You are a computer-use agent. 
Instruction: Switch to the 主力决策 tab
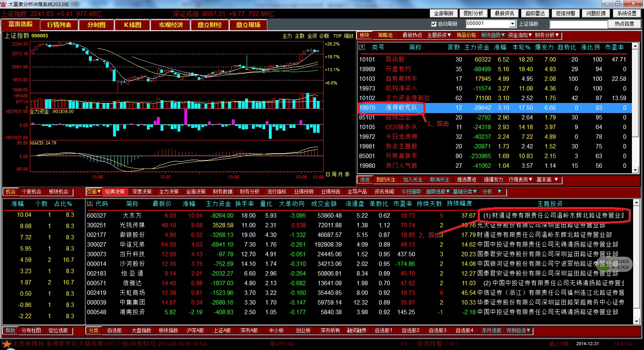[x=169, y=192]
